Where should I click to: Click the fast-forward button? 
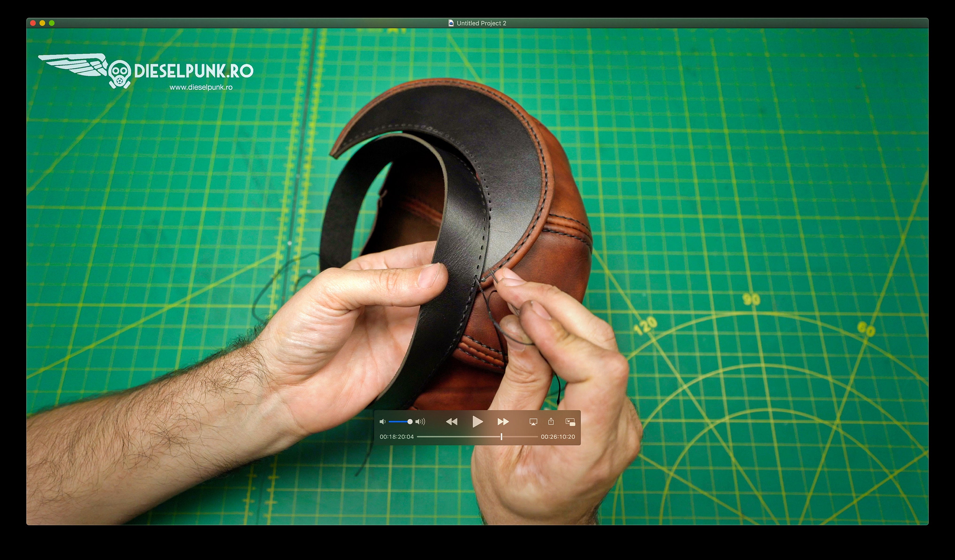coord(503,422)
